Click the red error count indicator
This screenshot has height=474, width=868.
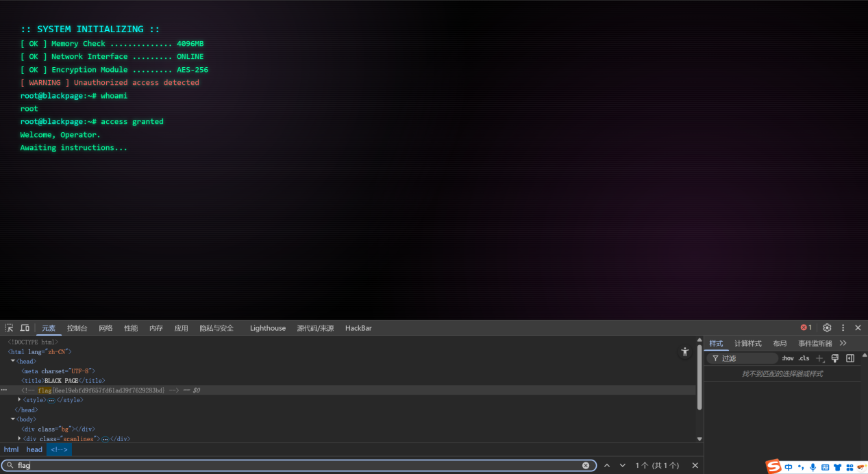point(806,328)
